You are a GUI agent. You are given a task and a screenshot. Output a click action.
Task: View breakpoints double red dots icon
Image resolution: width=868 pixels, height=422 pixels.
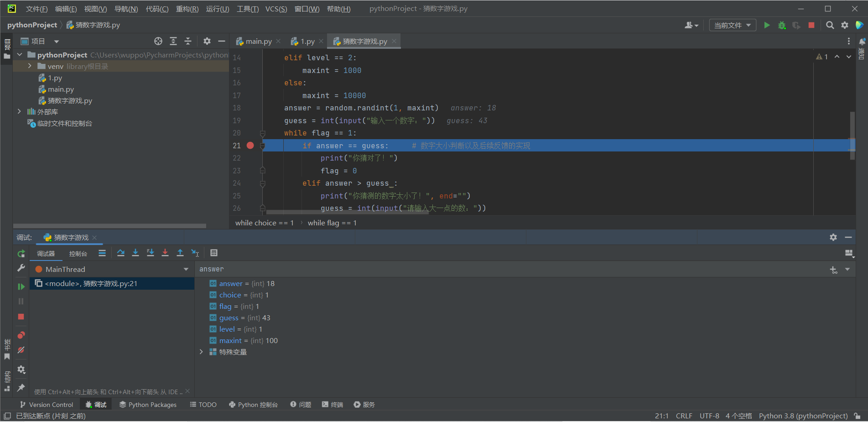pos(21,335)
